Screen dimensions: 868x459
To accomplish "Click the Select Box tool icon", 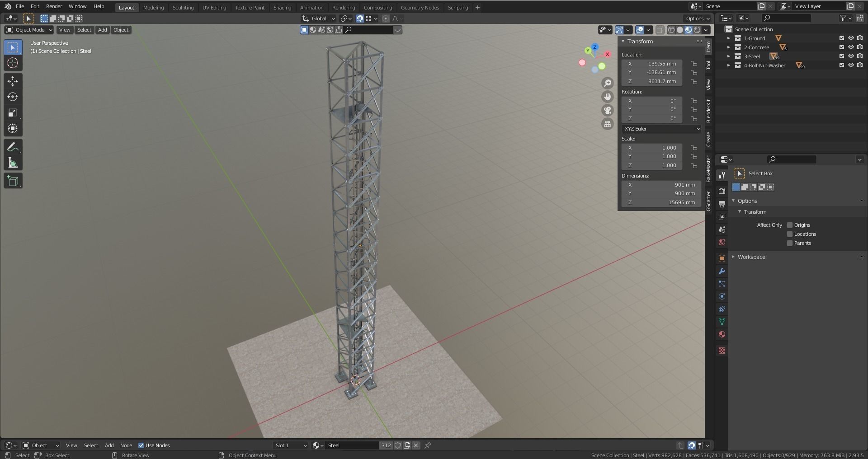I will (x=13, y=47).
